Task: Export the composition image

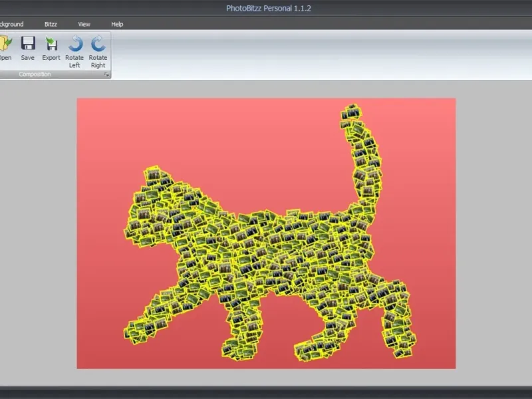Action: pyautogui.click(x=51, y=49)
